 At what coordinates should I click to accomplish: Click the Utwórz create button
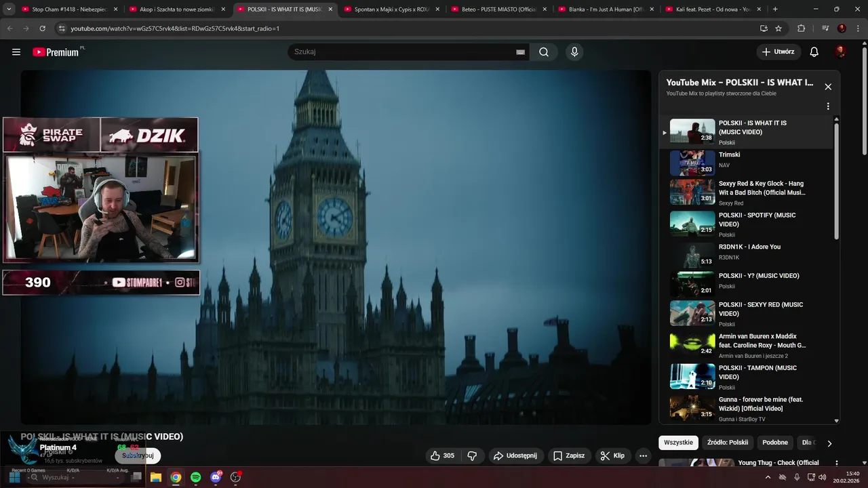778,52
